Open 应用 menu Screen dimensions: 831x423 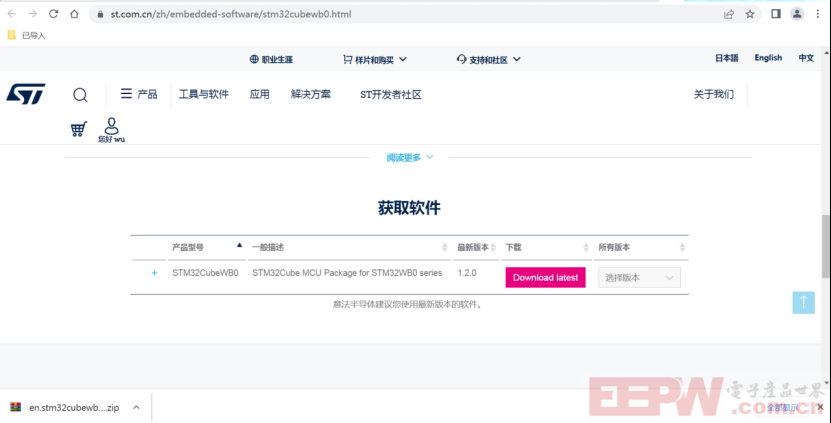coord(260,94)
